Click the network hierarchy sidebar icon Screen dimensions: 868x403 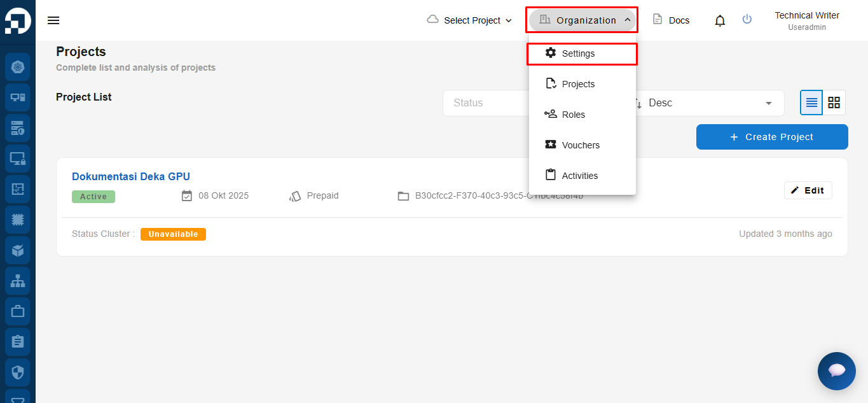(x=18, y=281)
